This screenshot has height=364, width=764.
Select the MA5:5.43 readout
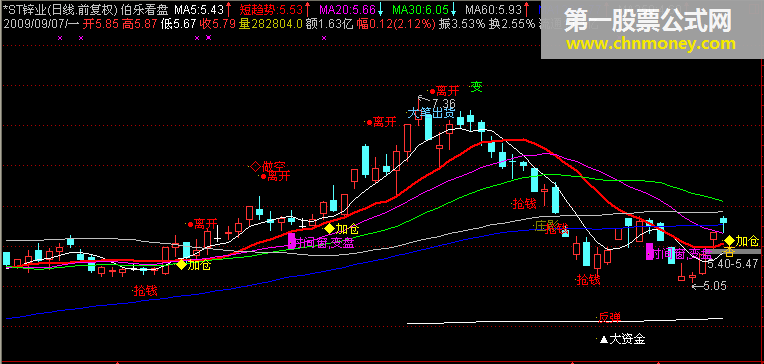pos(199,10)
